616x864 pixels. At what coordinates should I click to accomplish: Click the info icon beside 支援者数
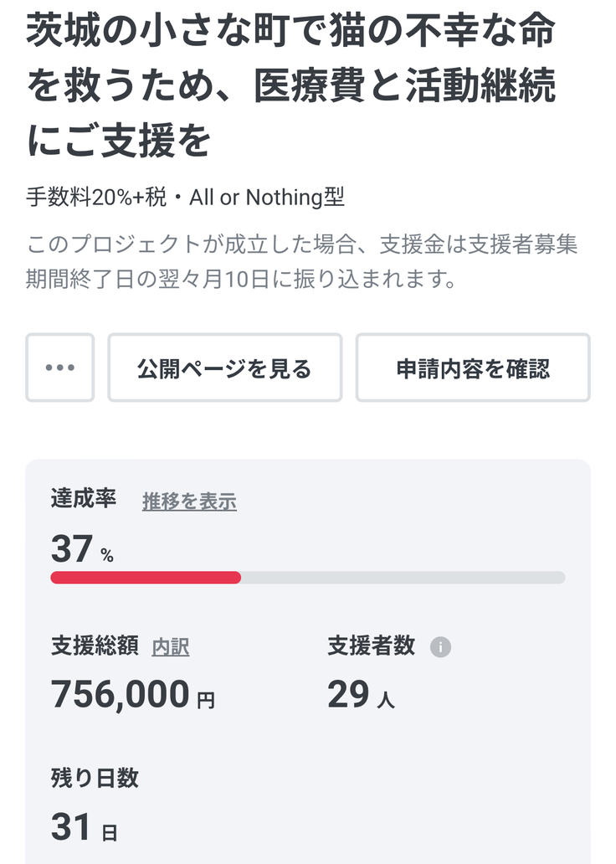point(440,647)
